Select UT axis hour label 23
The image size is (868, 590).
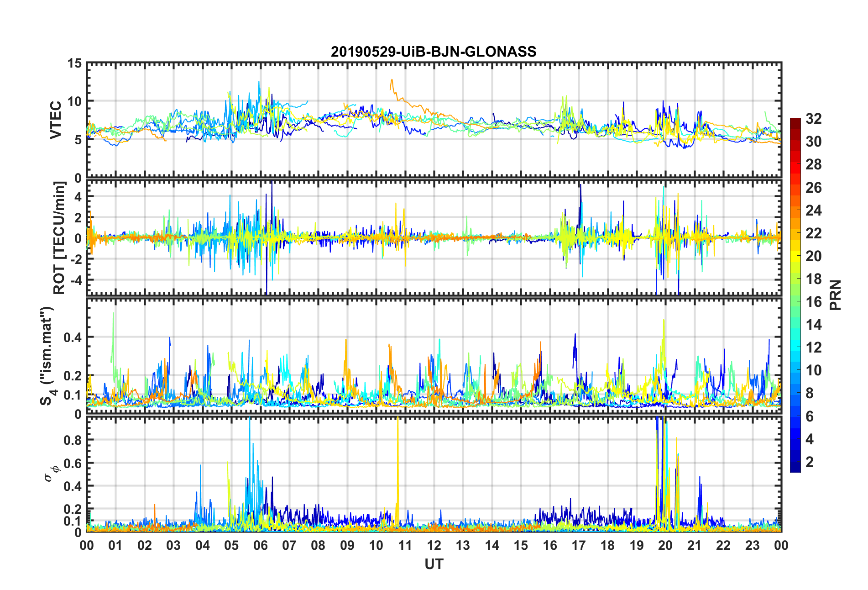point(753,545)
